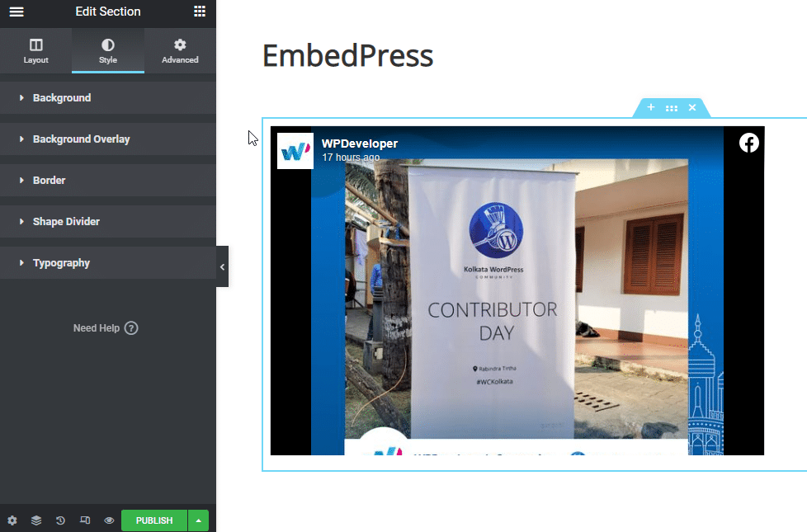Click the section edit handle dots
The width and height of the screenshot is (807, 532).
[672, 108]
